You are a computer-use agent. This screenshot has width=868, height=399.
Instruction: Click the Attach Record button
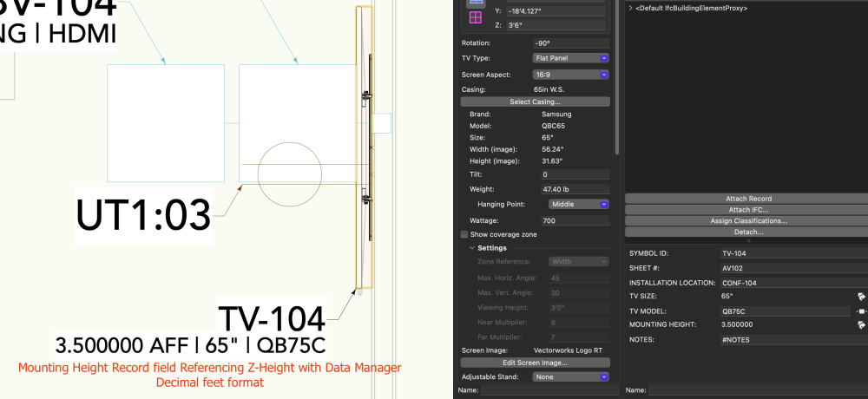tap(748, 199)
